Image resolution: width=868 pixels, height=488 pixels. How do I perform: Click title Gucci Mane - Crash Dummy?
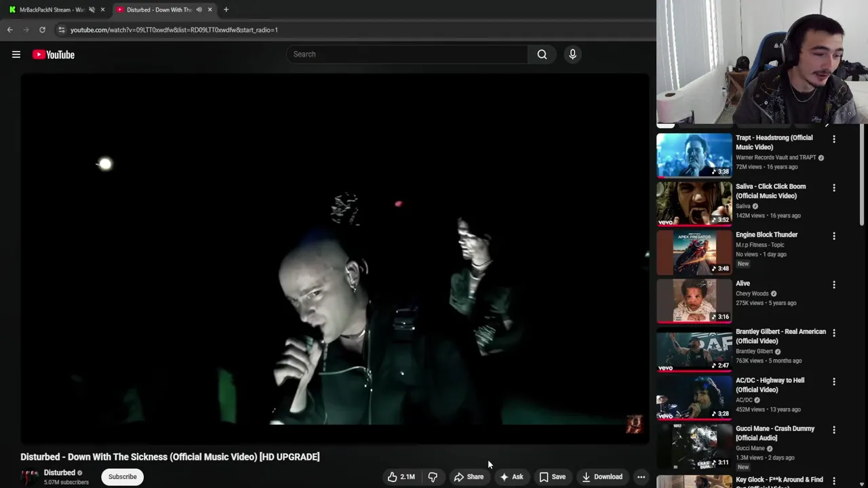pos(775,433)
